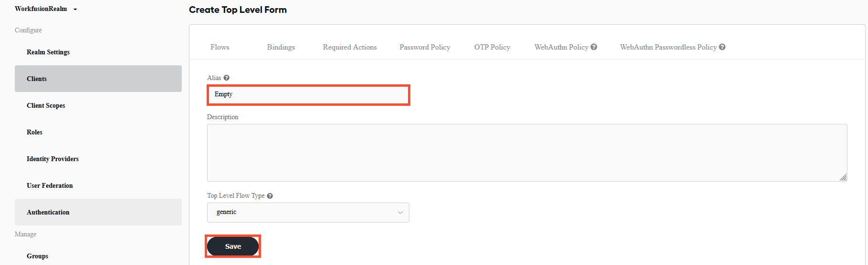Click the chevron in the generic combo box
868x265 pixels.
(x=400, y=213)
